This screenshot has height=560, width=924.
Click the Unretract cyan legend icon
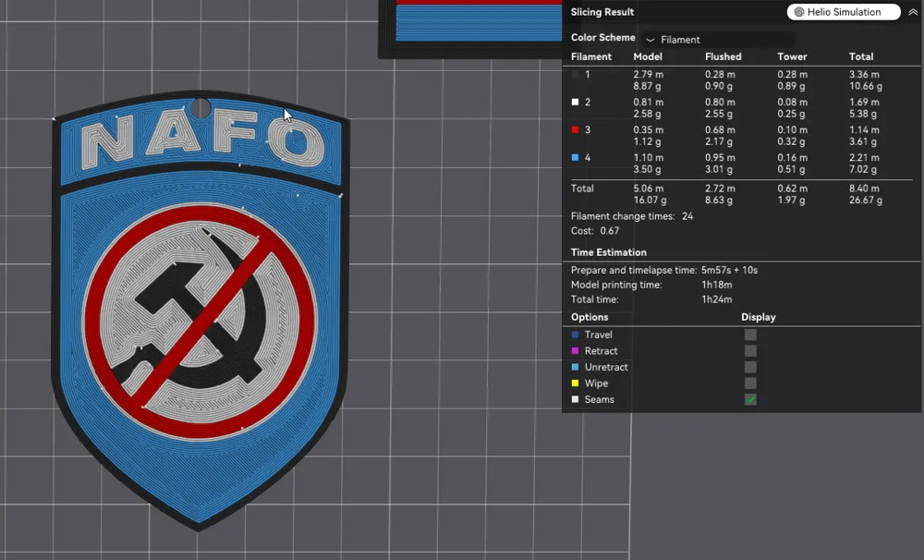[575, 367]
